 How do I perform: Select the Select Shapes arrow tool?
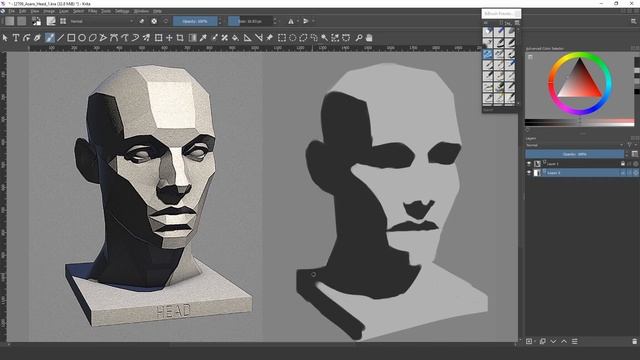coord(5,38)
